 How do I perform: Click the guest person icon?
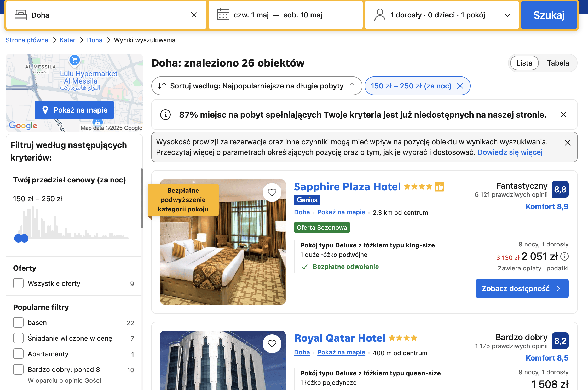pos(380,15)
